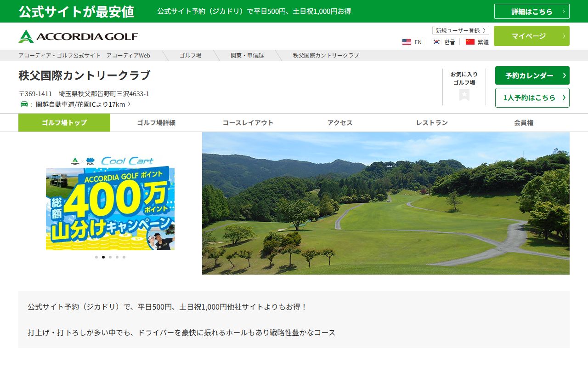Click the Accordia Golf logo
The width and height of the screenshot is (588, 368).
pos(78,36)
